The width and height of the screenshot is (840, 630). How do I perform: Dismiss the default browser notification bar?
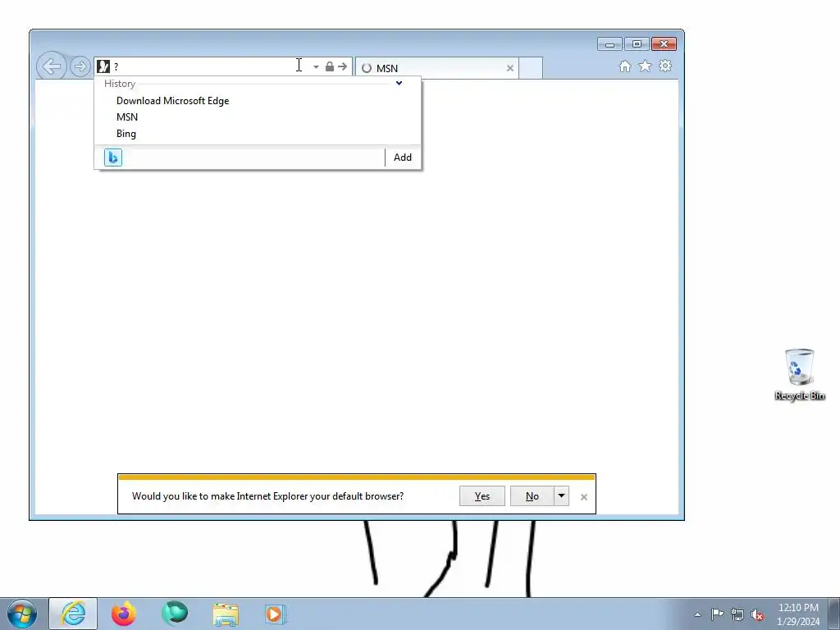click(x=584, y=497)
